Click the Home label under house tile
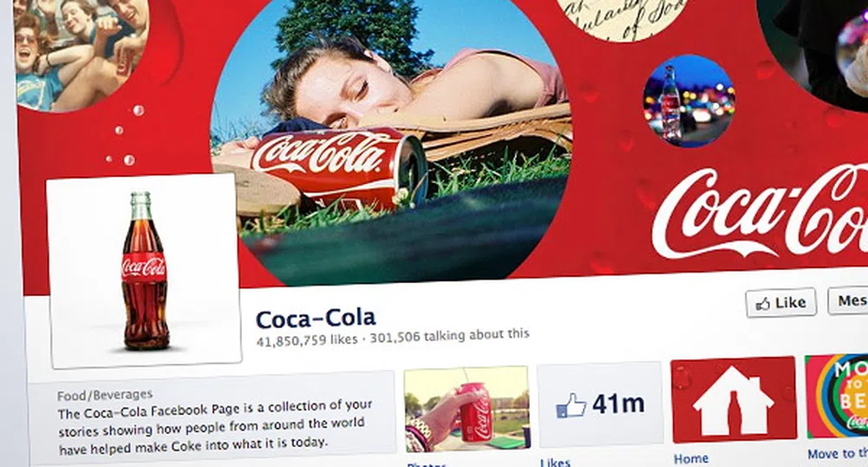 691,458
